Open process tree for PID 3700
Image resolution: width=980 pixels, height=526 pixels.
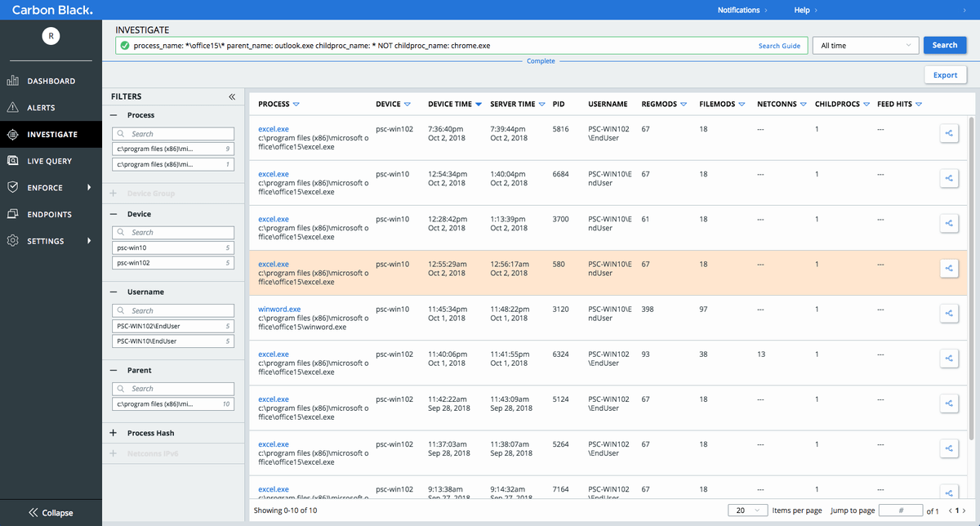coord(949,224)
